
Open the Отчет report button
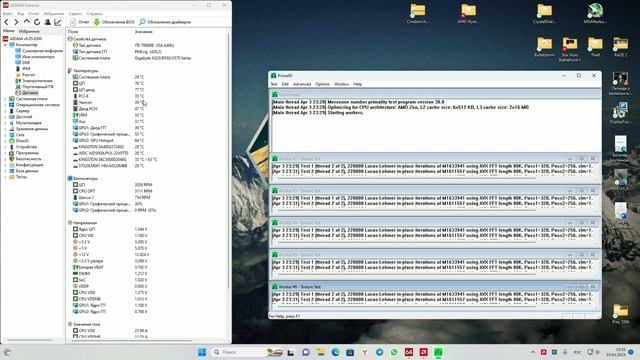pos(79,22)
